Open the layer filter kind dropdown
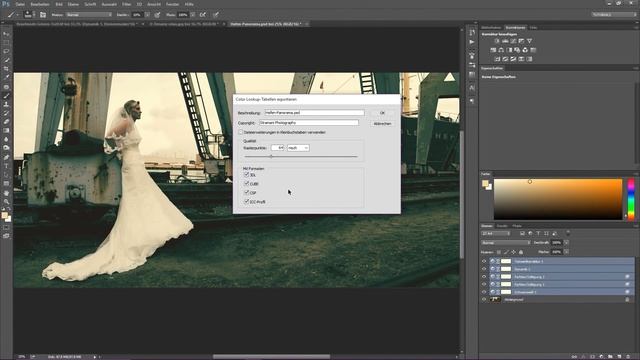The width and height of the screenshot is (640, 360). point(496,233)
